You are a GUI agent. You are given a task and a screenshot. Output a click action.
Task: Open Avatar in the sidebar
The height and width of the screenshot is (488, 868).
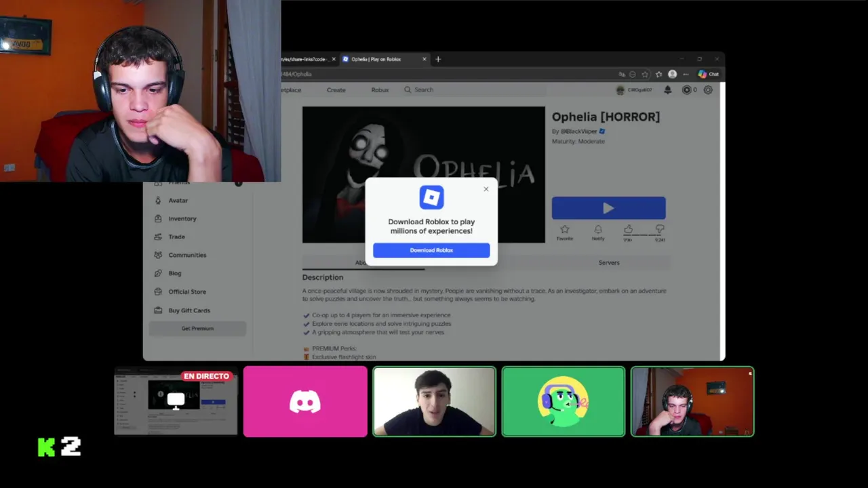point(178,201)
